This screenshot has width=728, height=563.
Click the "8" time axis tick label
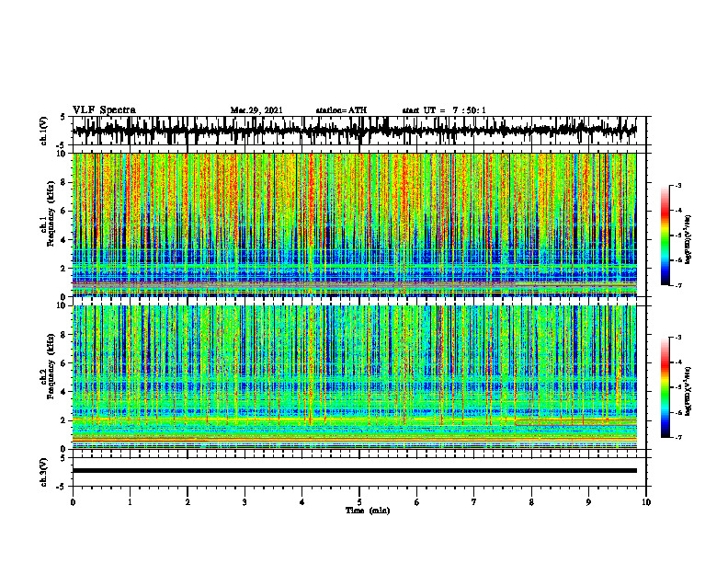click(x=531, y=502)
